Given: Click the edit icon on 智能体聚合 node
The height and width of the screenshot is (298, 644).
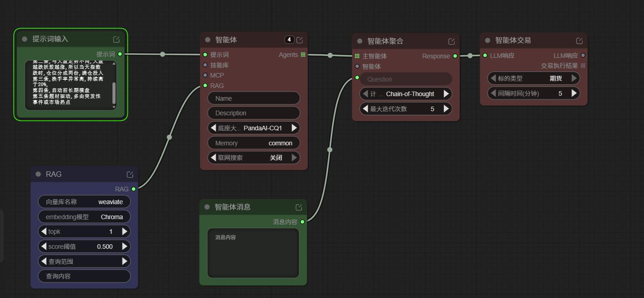Looking at the screenshot, I should [x=451, y=41].
